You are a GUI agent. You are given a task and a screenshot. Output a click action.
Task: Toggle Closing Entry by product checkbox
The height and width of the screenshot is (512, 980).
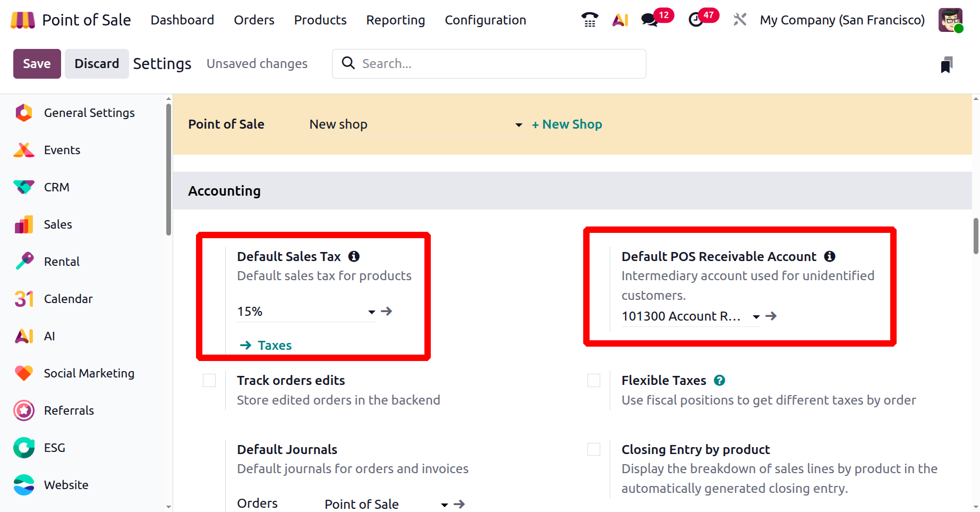[594, 450]
